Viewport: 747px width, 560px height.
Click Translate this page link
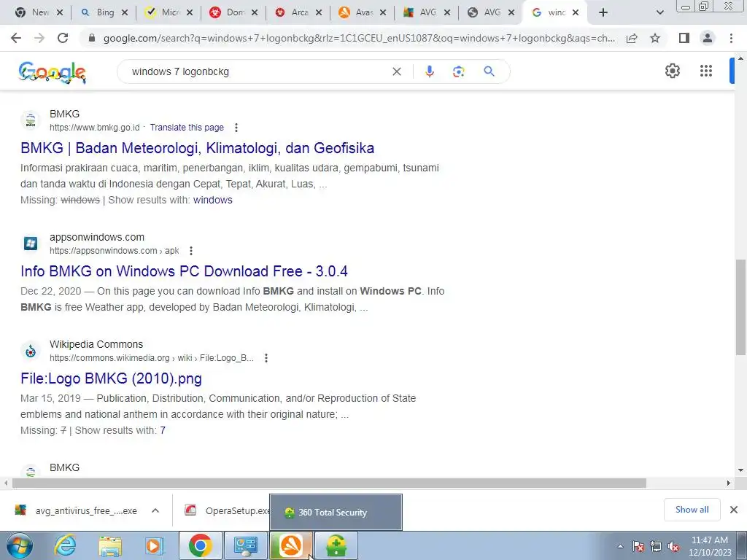pos(187,128)
